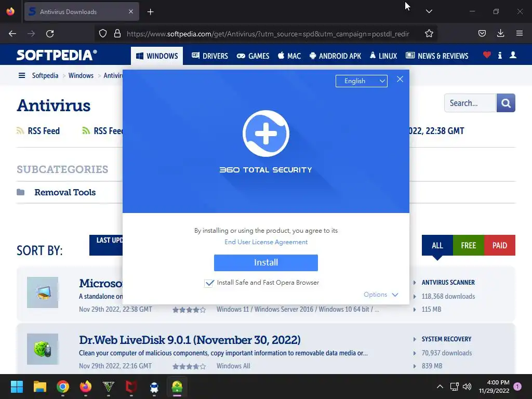Open the Firefox application menu

[x=520, y=33]
